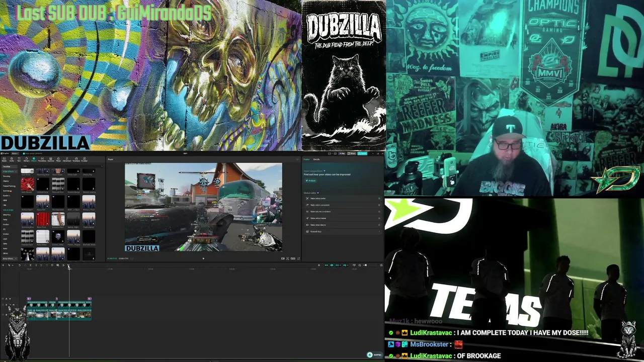
Task: Switch to the Project tab in the right panel
Action: click(x=306, y=159)
